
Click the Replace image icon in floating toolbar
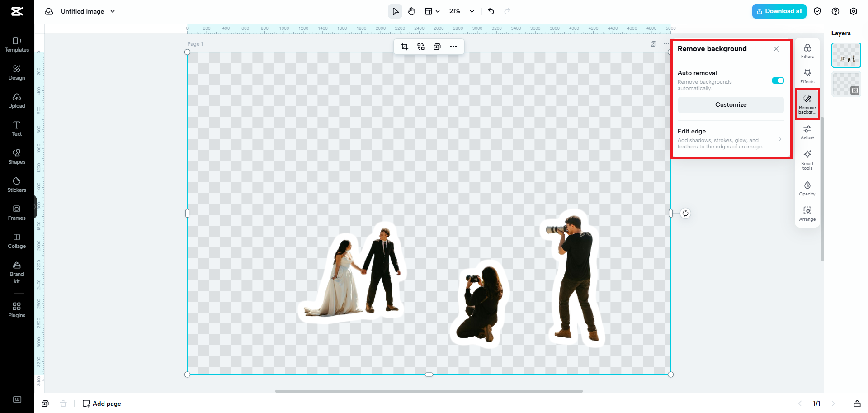420,46
